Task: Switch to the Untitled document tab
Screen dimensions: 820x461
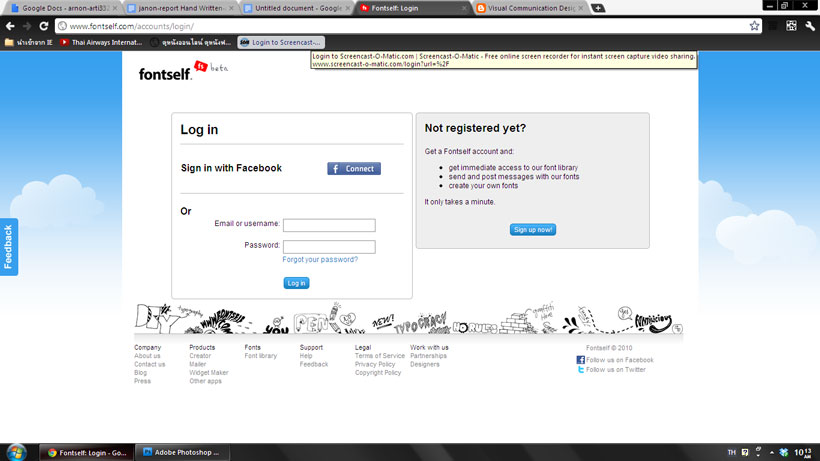Action: (x=297, y=8)
